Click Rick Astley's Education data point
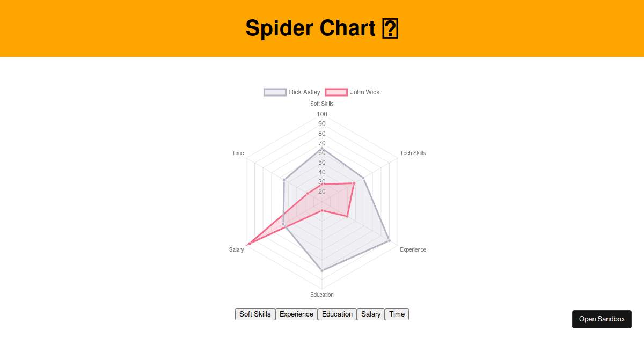This screenshot has width=644, height=338. point(321,271)
